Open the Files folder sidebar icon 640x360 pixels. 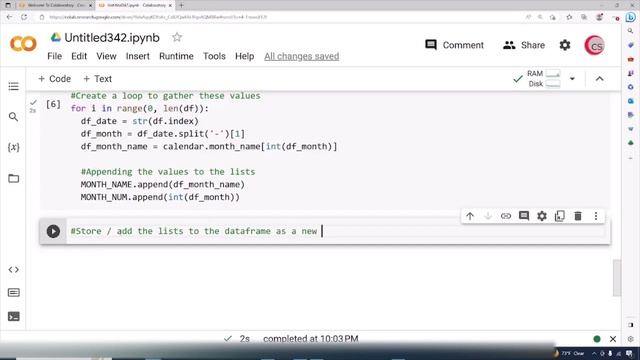(13, 178)
